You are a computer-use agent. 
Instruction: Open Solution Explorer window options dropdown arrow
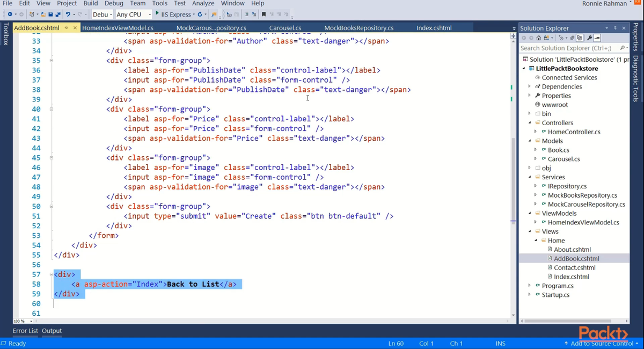pyautogui.click(x=606, y=28)
